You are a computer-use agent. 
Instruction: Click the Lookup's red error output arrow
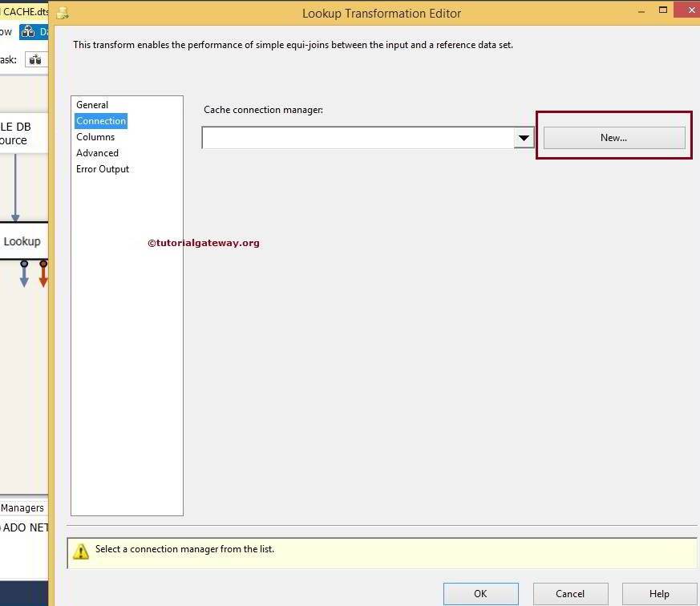coord(43,273)
